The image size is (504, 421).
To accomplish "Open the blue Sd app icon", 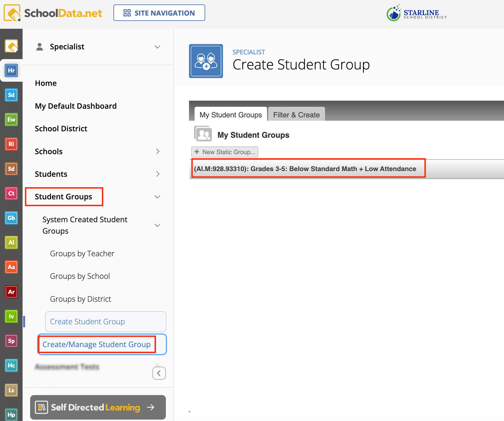I will point(11,95).
